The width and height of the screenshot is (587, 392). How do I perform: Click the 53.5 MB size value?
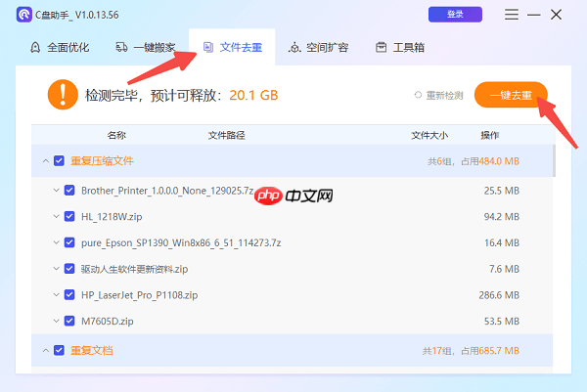502,322
